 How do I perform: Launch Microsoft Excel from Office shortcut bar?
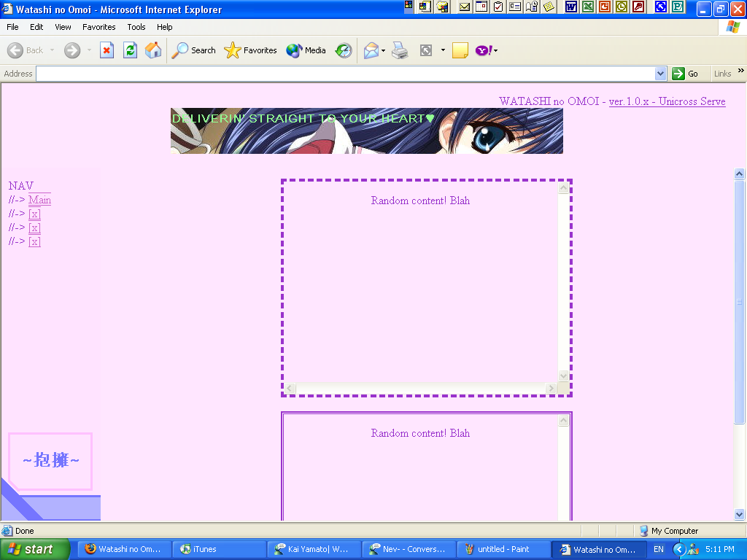pyautogui.click(x=588, y=7)
